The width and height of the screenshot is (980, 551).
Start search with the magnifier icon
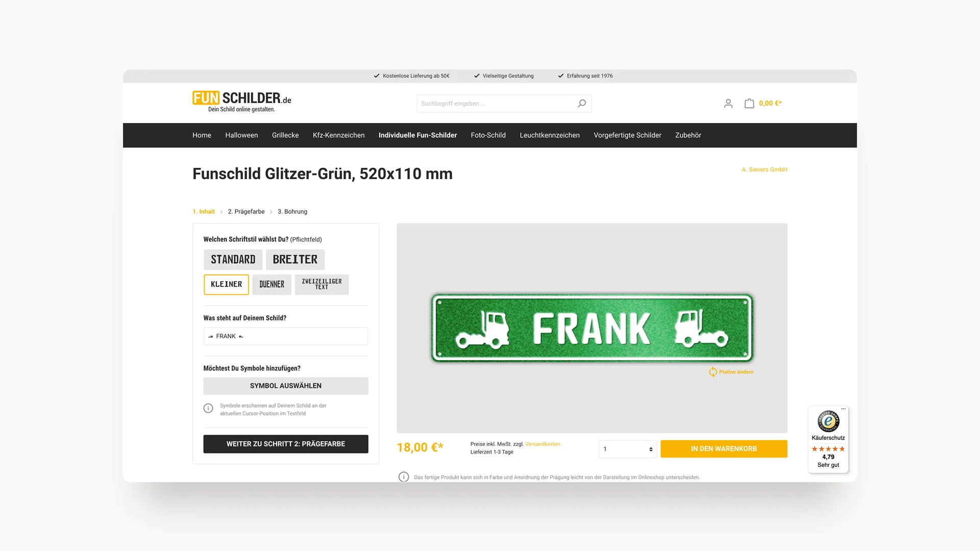[x=581, y=103]
